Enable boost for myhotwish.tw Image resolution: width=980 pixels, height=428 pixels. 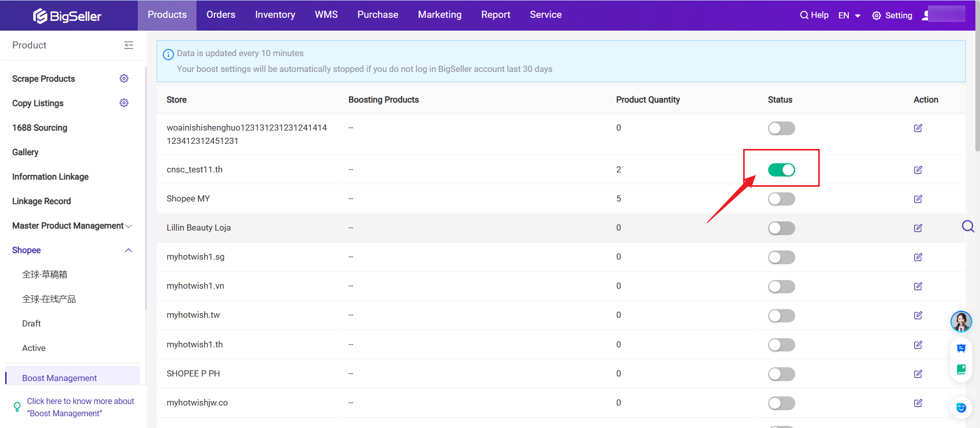pos(781,315)
